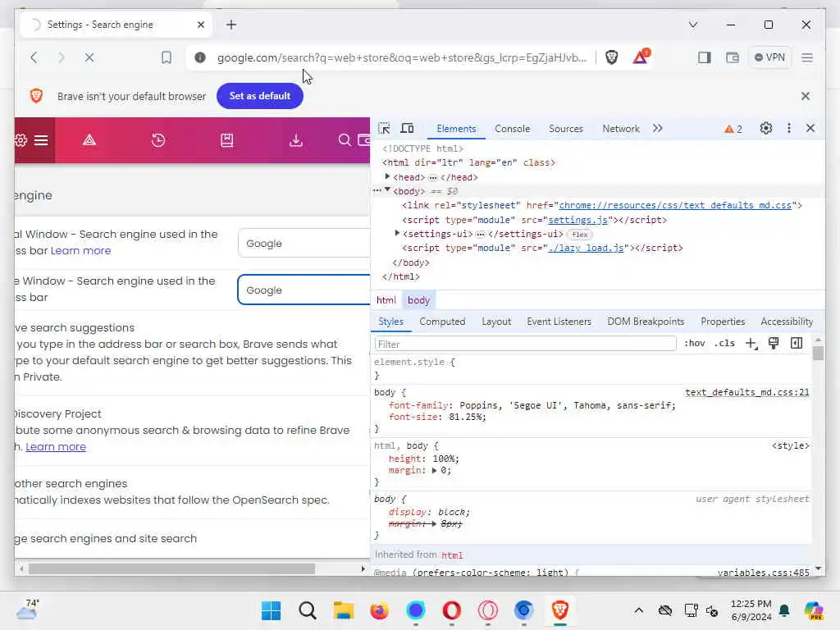
Task: Select body in the breadcrumb
Action: pyautogui.click(x=418, y=300)
